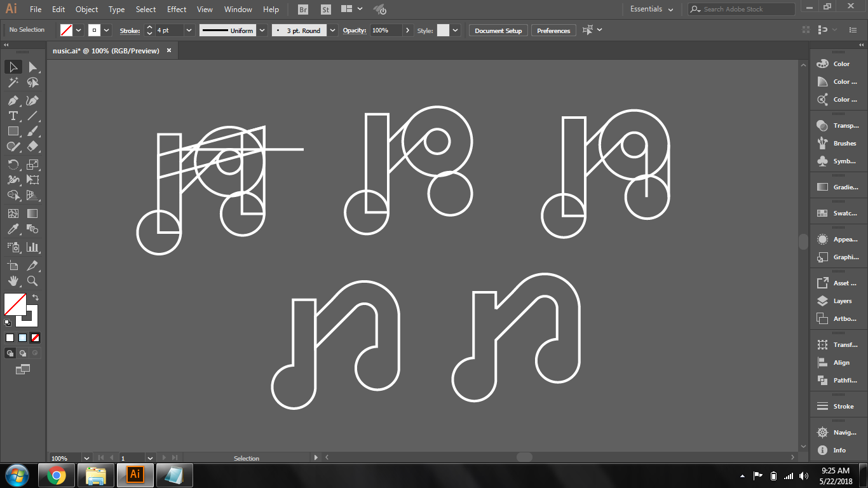
Task: Select the Eyedropper tool
Action: click(x=13, y=229)
